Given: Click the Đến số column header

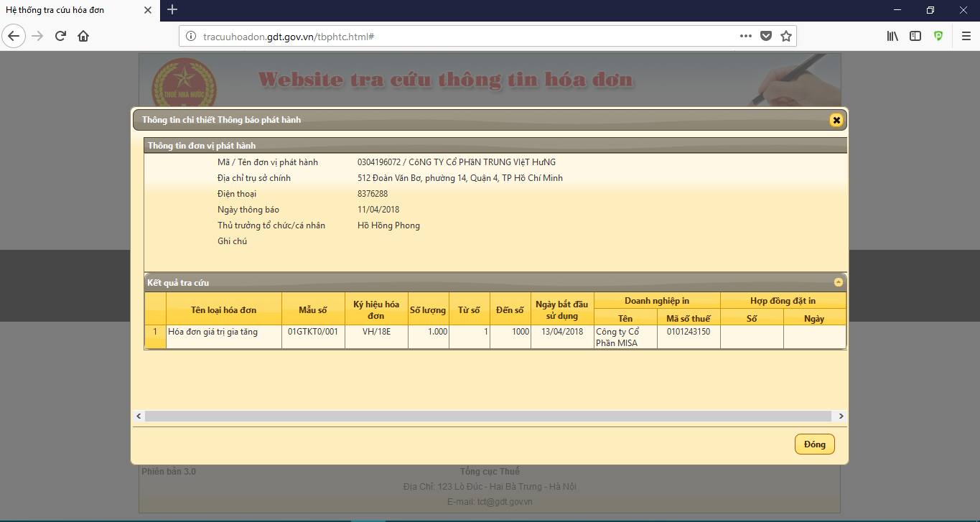Looking at the screenshot, I should point(510,310).
